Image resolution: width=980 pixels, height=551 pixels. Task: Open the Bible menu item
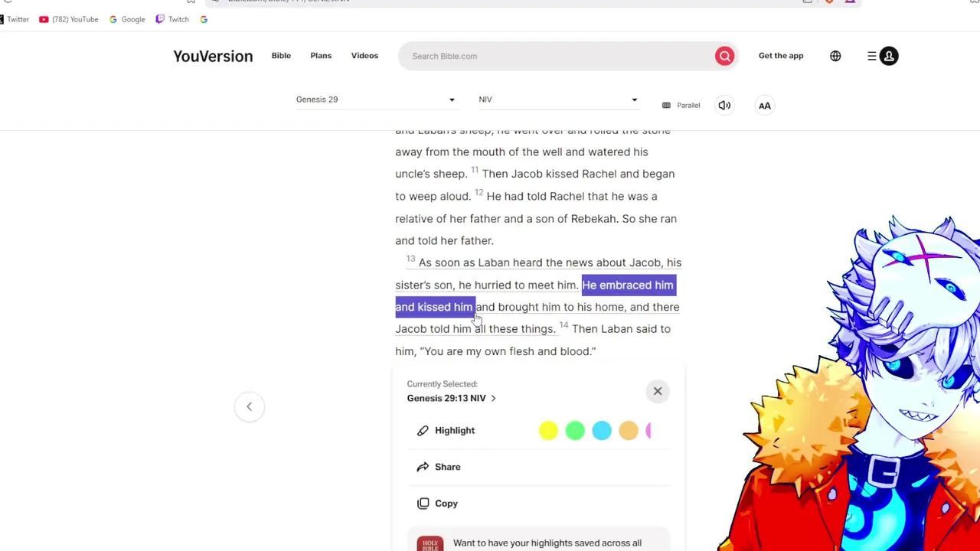(281, 56)
